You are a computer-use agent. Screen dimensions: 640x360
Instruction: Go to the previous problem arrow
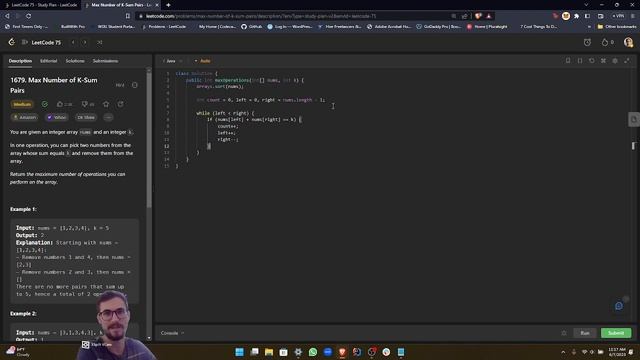pos(73,42)
